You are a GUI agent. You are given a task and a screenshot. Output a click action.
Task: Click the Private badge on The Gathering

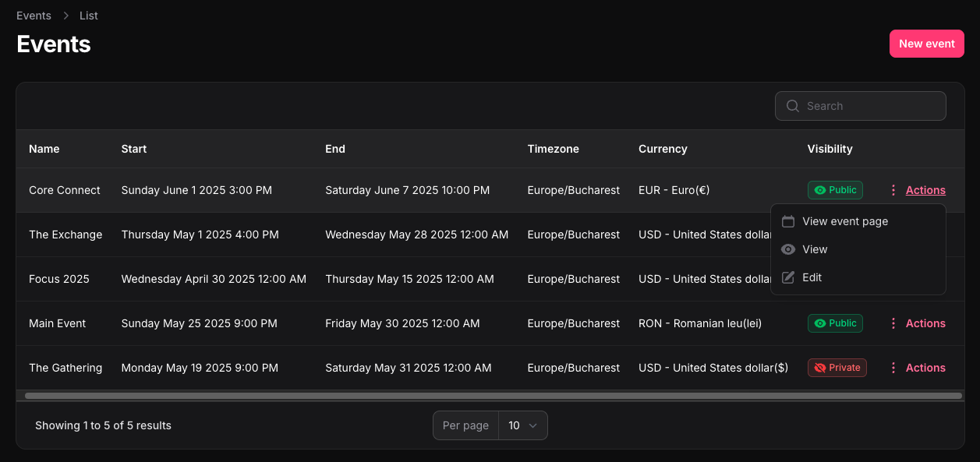(837, 368)
